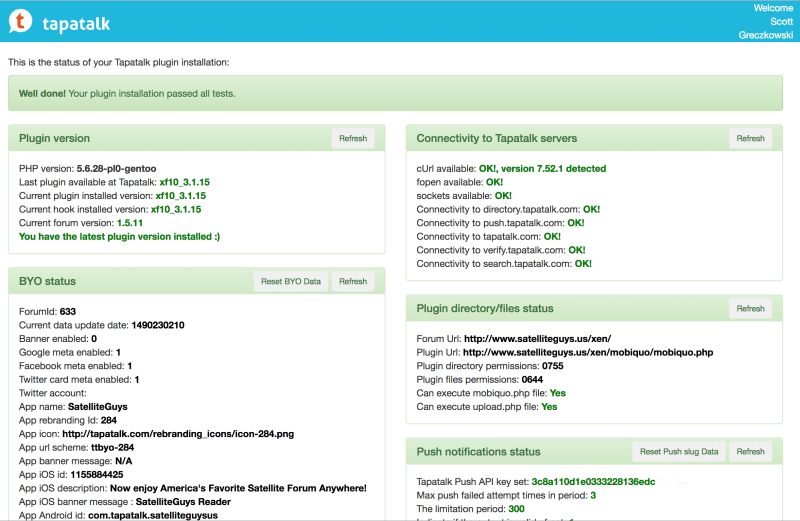Screen dimensions: 800x521
Task: Click Connectivity to verify.tapatalk.com line
Action: (x=501, y=250)
